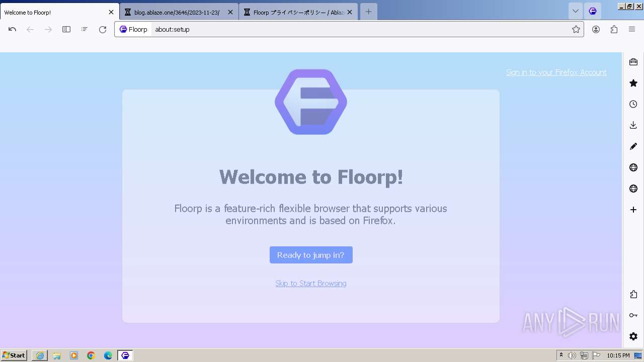
Task: Click Show desktop monitor icon
Action: tap(638, 355)
